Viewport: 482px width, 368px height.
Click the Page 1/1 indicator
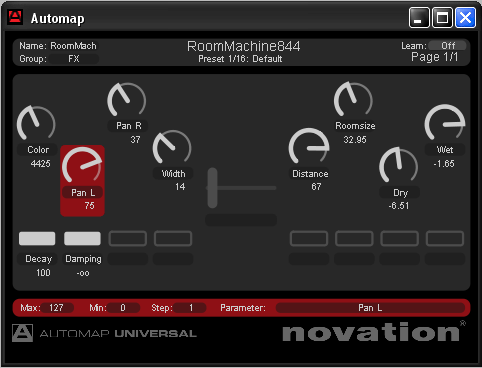click(x=435, y=57)
